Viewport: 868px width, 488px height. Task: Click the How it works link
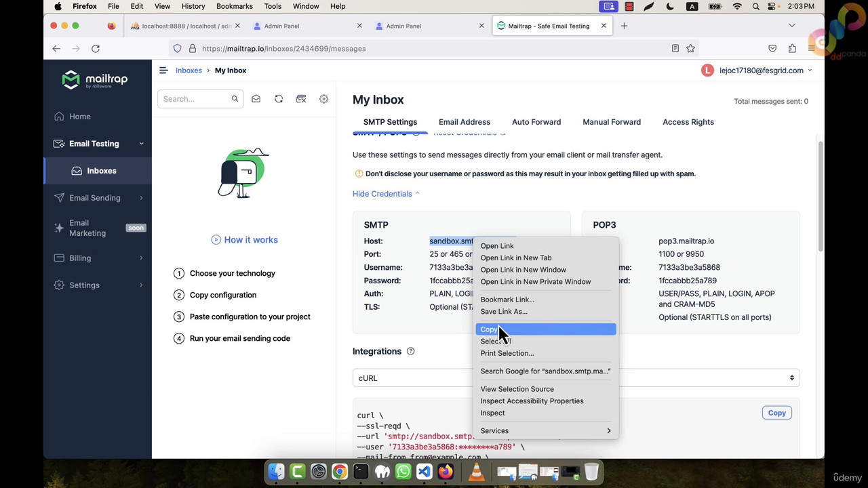(x=244, y=240)
